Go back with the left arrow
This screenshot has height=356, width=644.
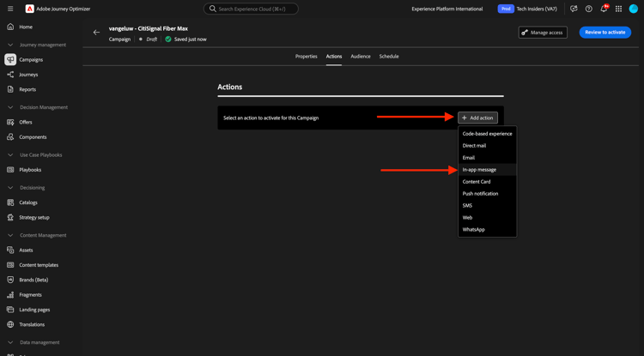(96, 33)
